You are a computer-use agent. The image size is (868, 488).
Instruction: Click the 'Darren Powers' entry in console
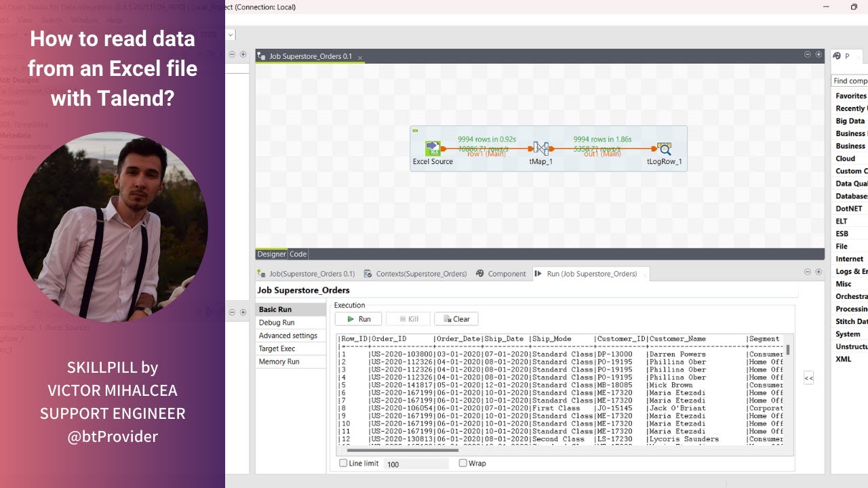tap(677, 354)
